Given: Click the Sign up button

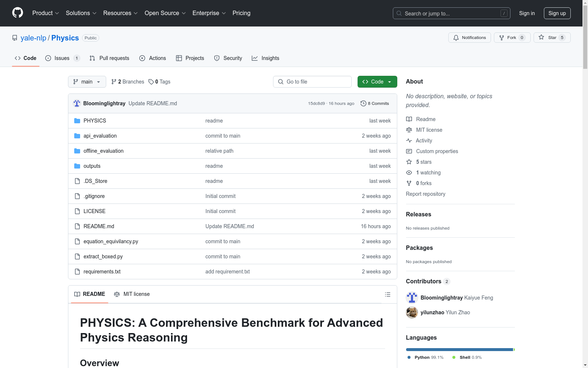Looking at the screenshot, I should [x=557, y=13].
